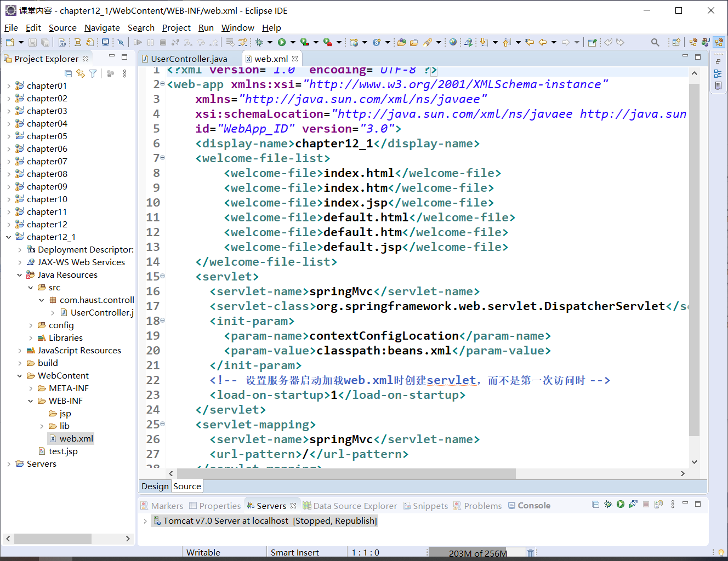Screen dimensions: 728x561
Task: Maximize the Servers panel icon
Action: (698, 504)
